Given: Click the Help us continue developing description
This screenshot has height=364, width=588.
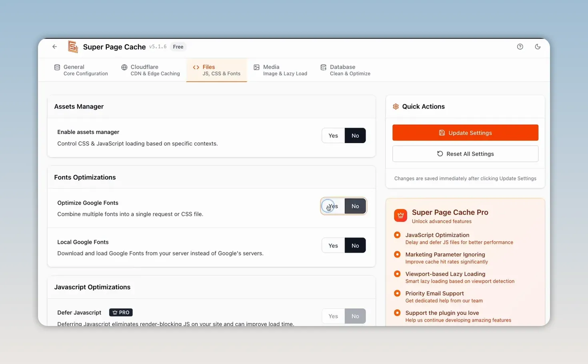Looking at the screenshot, I should [x=458, y=320].
